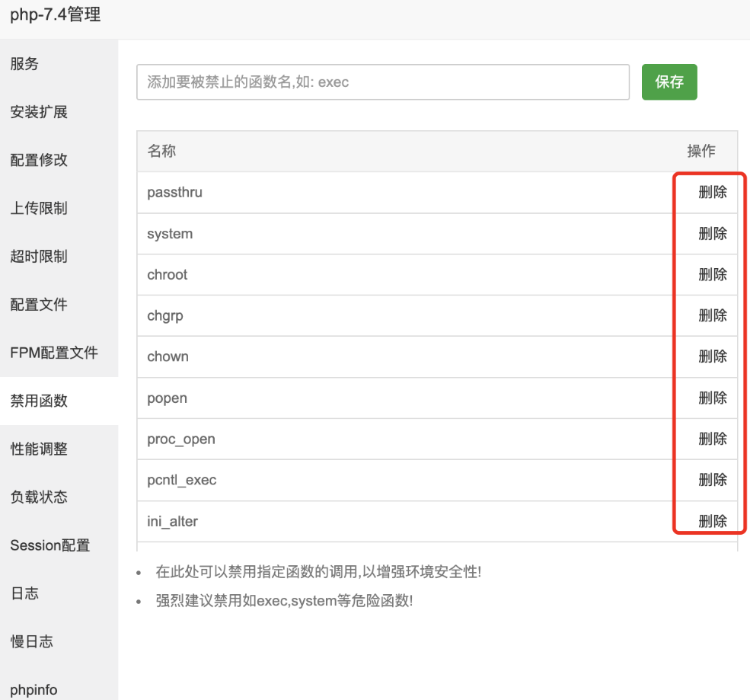Click the green 保存 save button
This screenshot has width=750, height=700.
[669, 82]
